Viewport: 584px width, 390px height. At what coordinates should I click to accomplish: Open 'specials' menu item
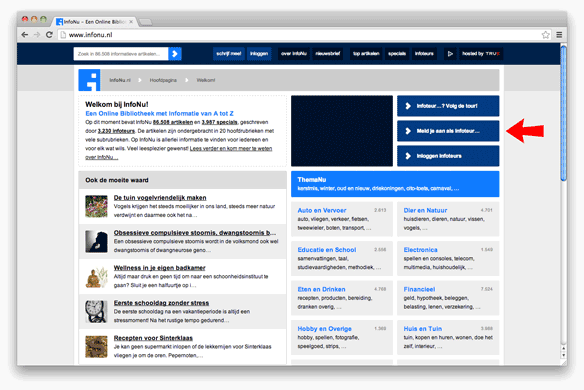(397, 54)
